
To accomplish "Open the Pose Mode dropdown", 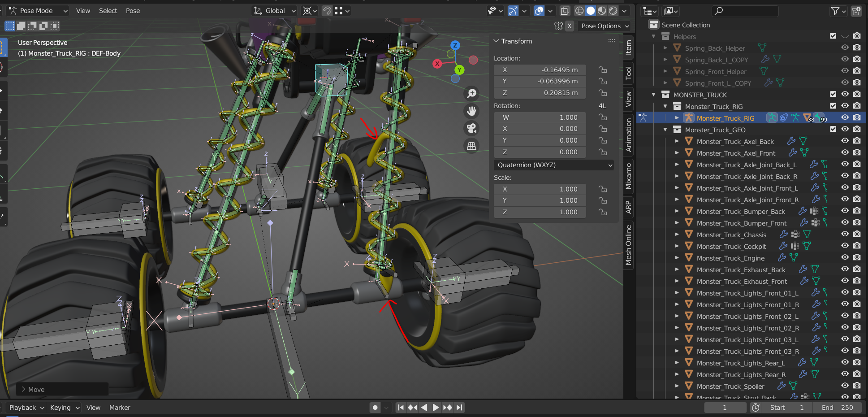I will [x=38, y=11].
